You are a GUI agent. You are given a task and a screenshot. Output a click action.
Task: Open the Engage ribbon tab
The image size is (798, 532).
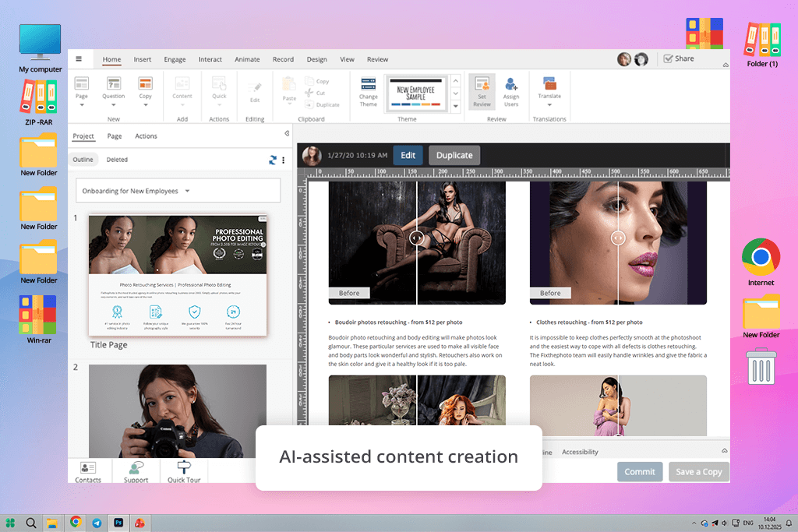point(175,59)
